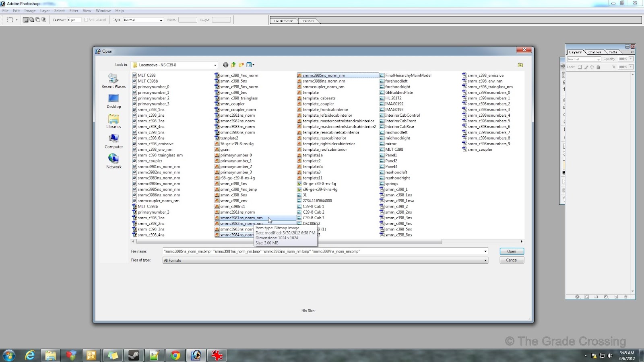Toggle lock image pixels
The height and width of the screenshot is (362, 644).
pyautogui.click(x=586, y=67)
